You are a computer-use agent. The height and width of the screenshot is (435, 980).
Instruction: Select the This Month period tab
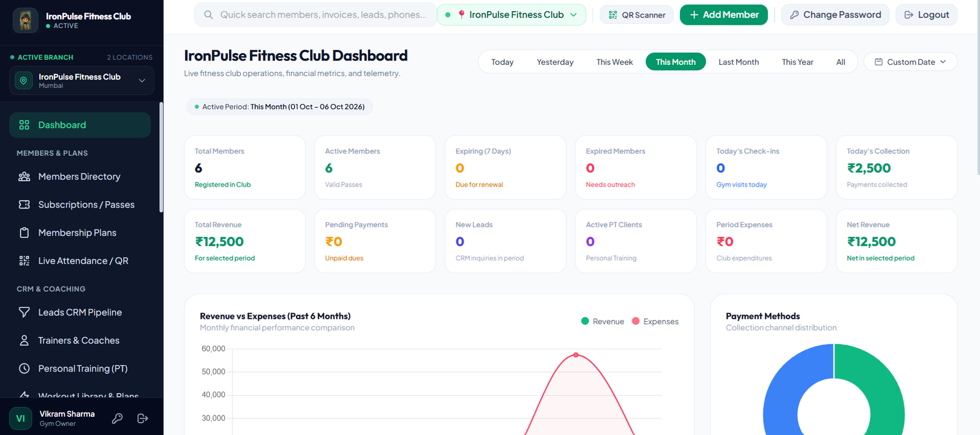coord(676,62)
